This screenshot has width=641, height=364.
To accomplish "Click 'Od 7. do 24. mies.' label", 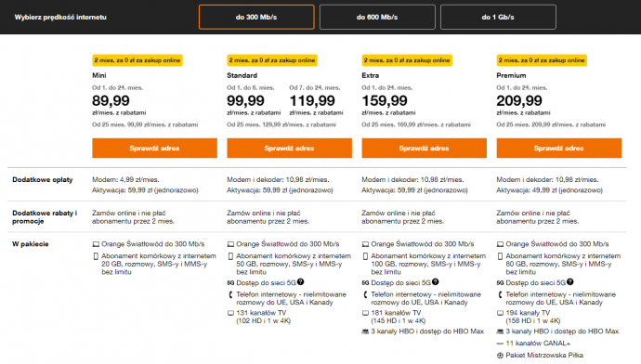I will (x=315, y=88).
